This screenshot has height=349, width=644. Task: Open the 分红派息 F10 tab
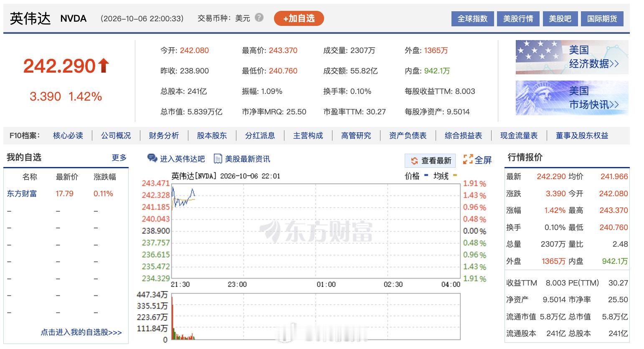[260, 136]
